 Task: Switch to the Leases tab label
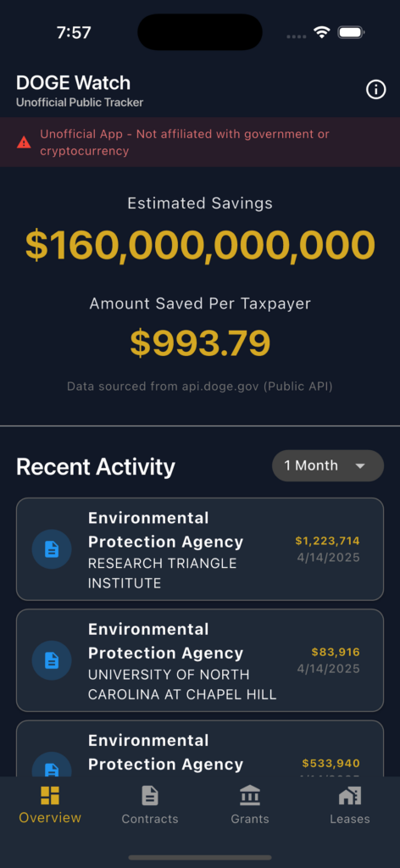click(x=350, y=819)
